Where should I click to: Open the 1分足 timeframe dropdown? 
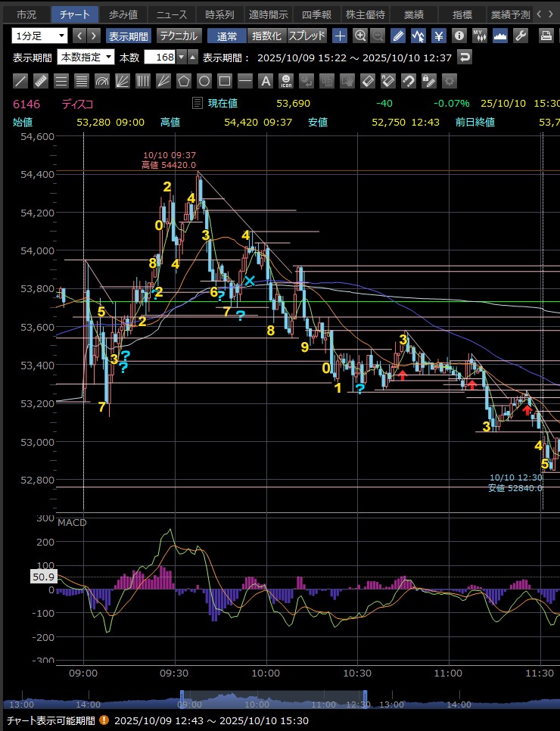40,36
